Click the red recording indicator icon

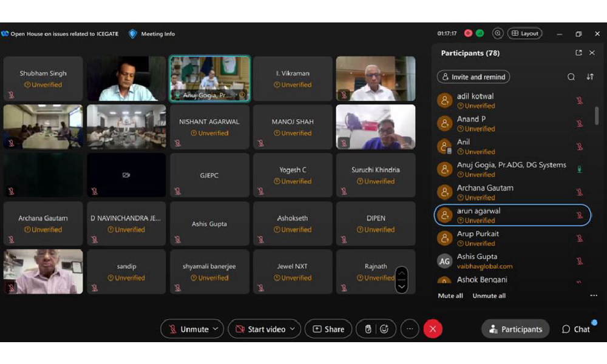click(x=468, y=33)
